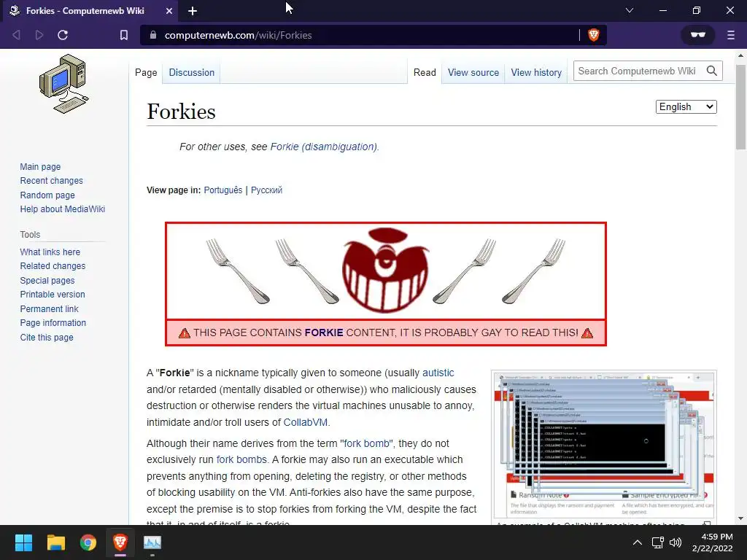Open Help about MediaWiki
The width and height of the screenshot is (747, 560).
pyautogui.click(x=63, y=209)
